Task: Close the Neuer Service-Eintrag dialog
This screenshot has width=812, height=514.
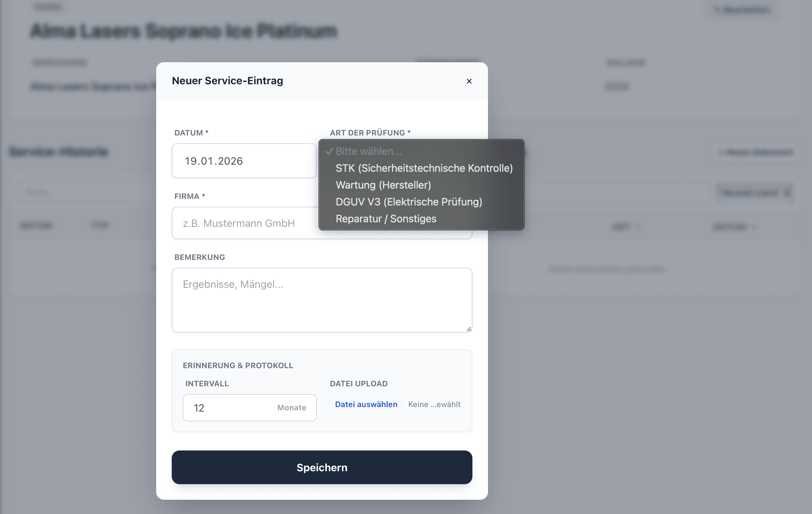Action: tap(469, 81)
